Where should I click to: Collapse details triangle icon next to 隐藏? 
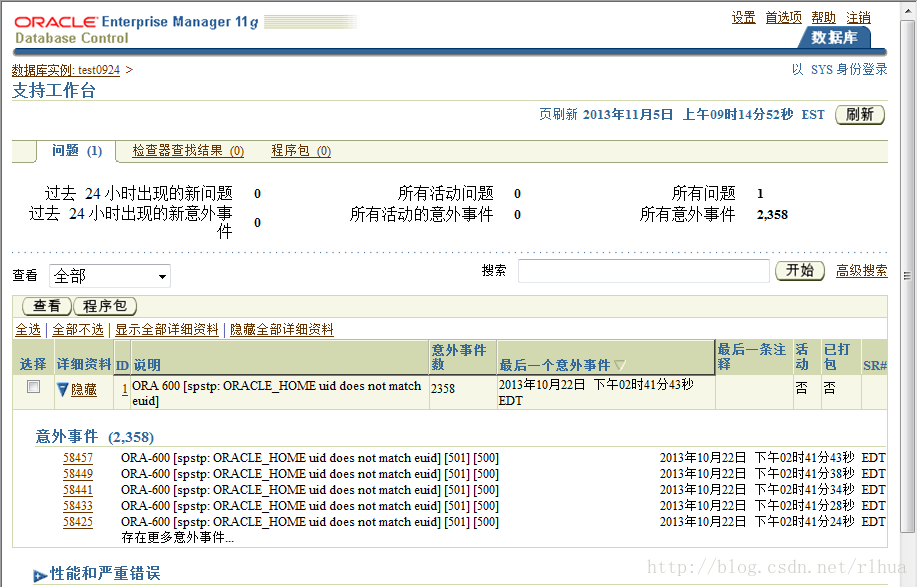[x=63, y=390]
